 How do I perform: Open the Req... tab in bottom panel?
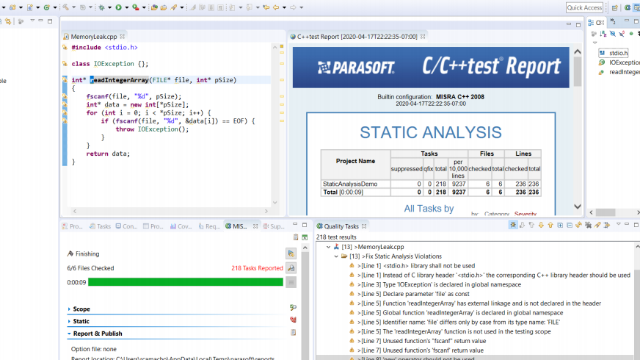pos(209,226)
